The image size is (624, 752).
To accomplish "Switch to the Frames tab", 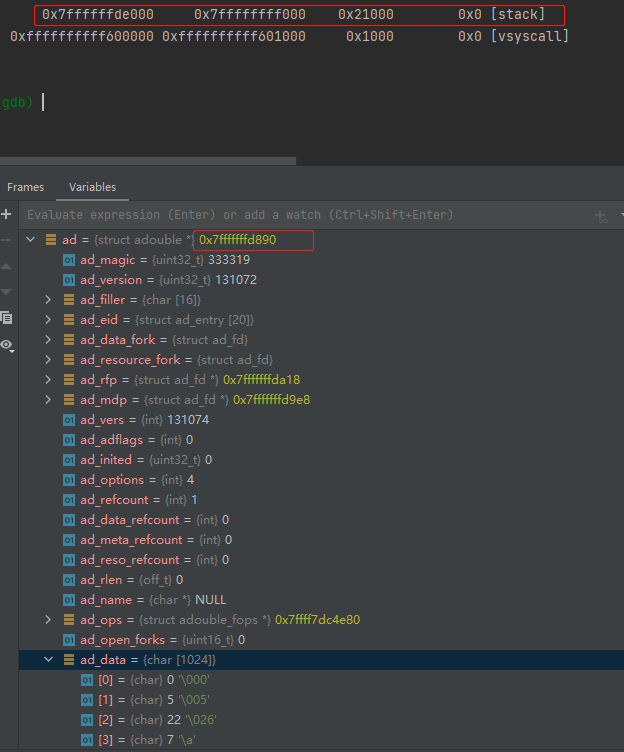I will [x=25, y=187].
